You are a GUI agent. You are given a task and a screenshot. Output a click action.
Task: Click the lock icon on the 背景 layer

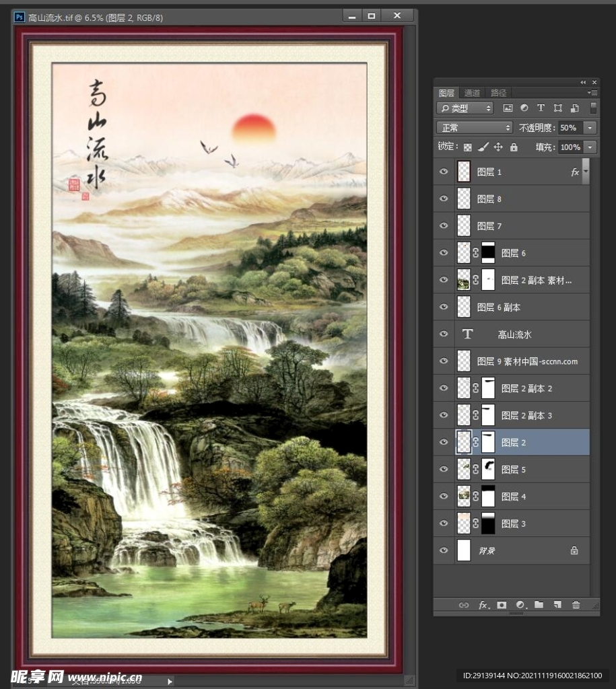pos(574,550)
